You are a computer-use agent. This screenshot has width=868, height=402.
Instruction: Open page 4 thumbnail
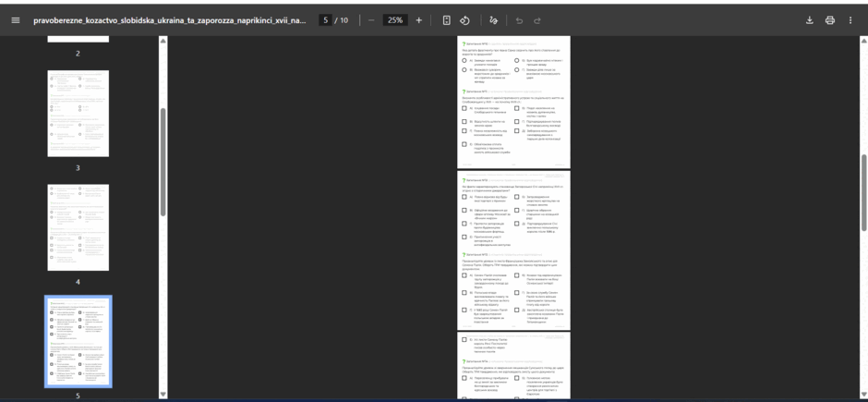point(78,227)
